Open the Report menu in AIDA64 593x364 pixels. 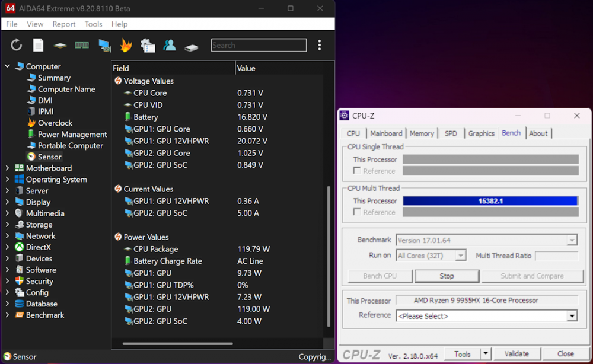(63, 24)
